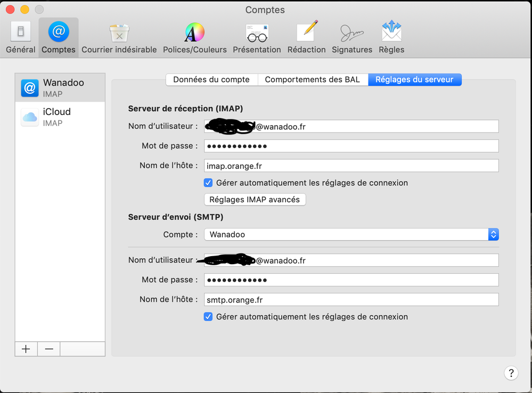Click the imap.orange.fr host name field
The image size is (532, 393).
[351, 166]
